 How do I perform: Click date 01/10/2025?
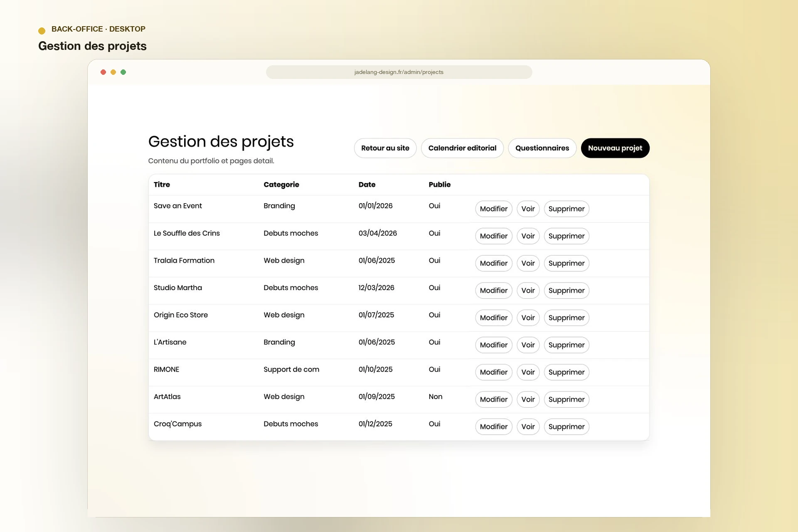point(375,369)
